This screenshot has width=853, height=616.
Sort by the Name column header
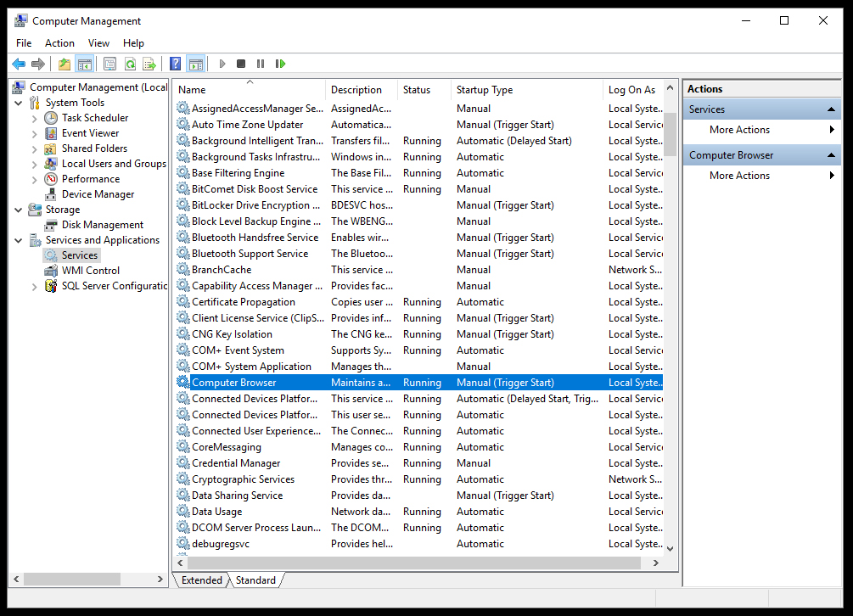pos(250,90)
